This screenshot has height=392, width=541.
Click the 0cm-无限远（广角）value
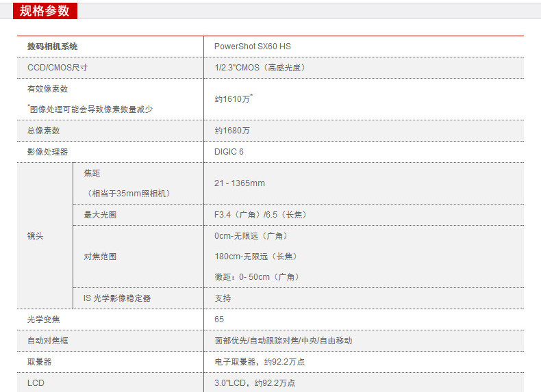(x=252, y=236)
